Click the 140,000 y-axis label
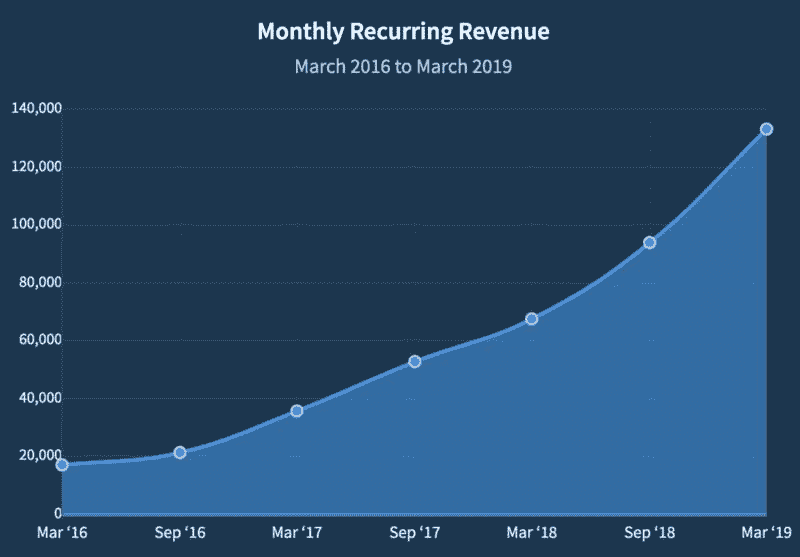 tap(38, 108)
